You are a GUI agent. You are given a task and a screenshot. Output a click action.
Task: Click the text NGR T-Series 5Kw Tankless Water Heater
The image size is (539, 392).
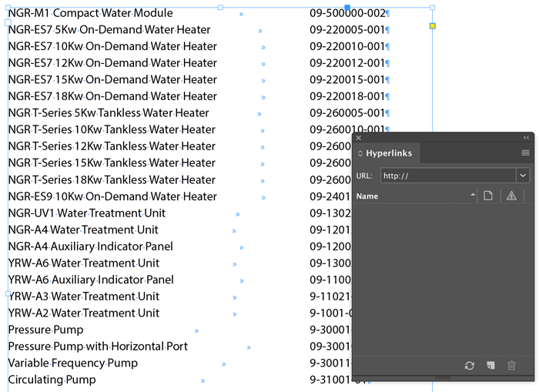109,112
